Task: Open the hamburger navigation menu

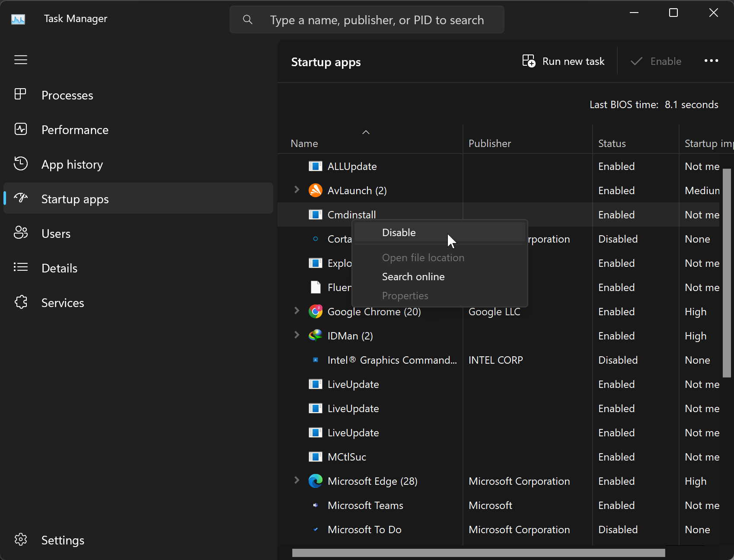Action: point(21,60)
